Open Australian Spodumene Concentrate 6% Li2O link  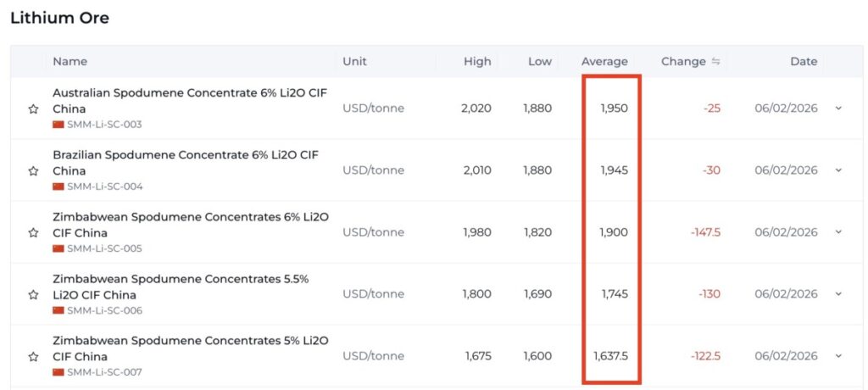(x=190, y=100)
